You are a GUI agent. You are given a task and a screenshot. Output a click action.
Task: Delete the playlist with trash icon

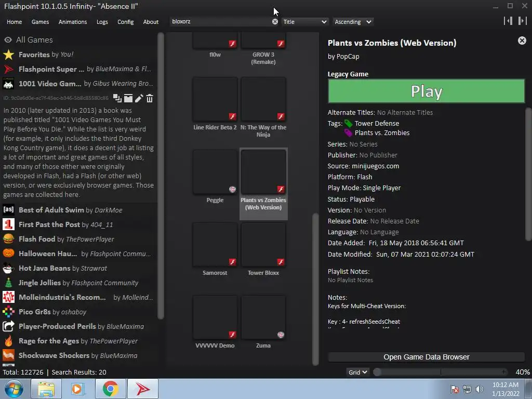click(150, 98)
